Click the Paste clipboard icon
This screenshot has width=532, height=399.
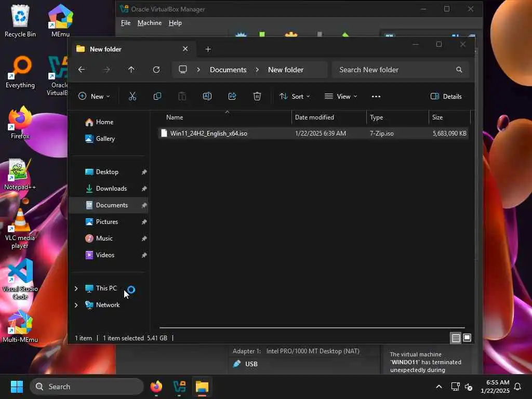pyautogui.click(x=182, y=96)
